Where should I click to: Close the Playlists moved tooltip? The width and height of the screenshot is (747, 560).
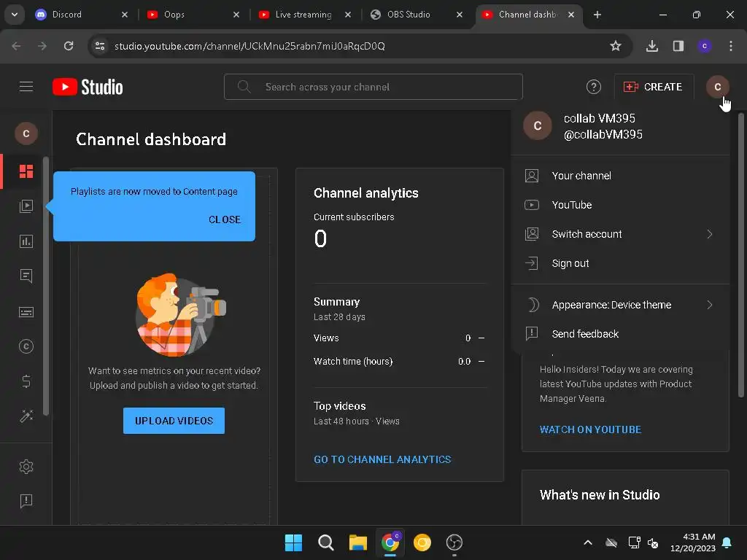point(225,219)
